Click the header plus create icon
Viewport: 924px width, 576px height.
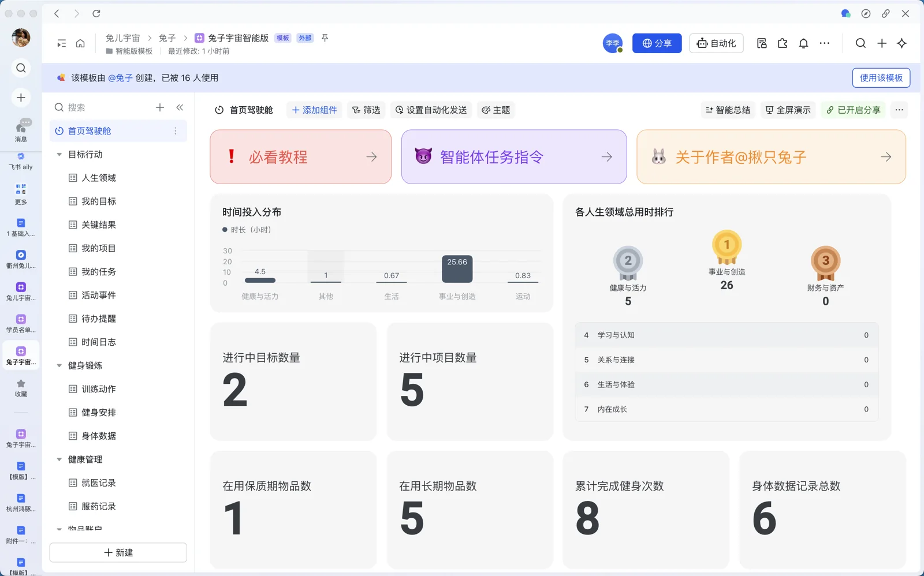tap(882, 43)
